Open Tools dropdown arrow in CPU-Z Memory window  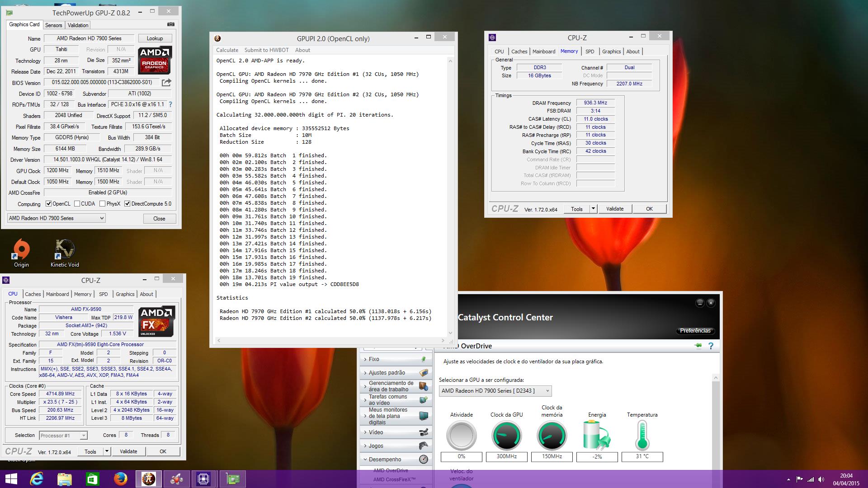point(594,209)
